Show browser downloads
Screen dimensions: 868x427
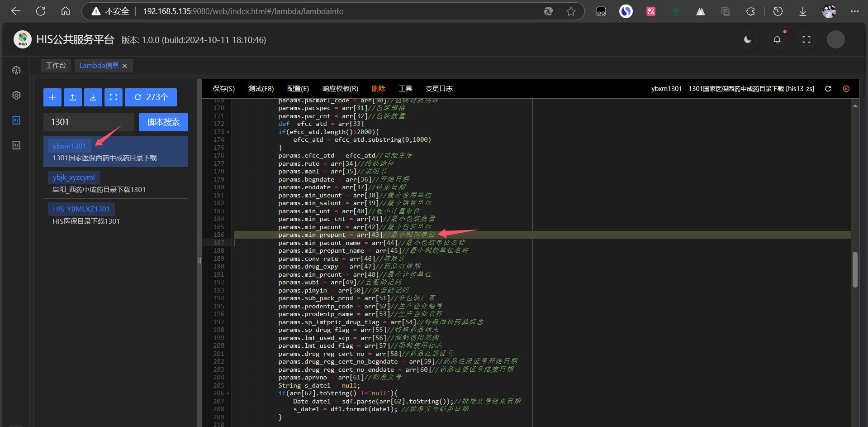(x=803, y=11)
